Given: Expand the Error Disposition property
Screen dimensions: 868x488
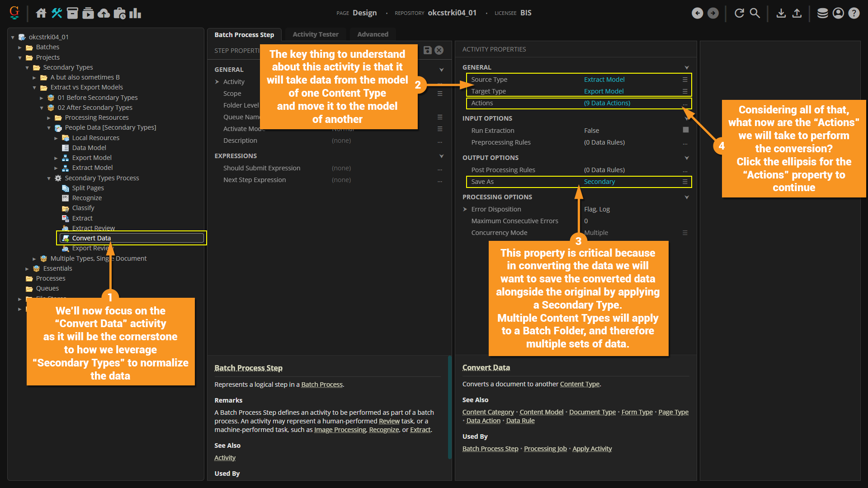Looking at the screenshot, I should coord(465,209).
